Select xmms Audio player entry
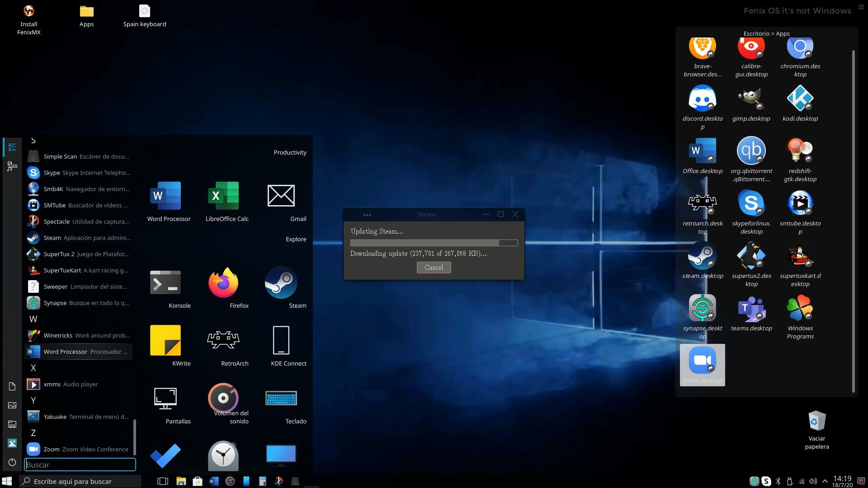The width and height of the screenshot is (868, 488). point(78,384)
